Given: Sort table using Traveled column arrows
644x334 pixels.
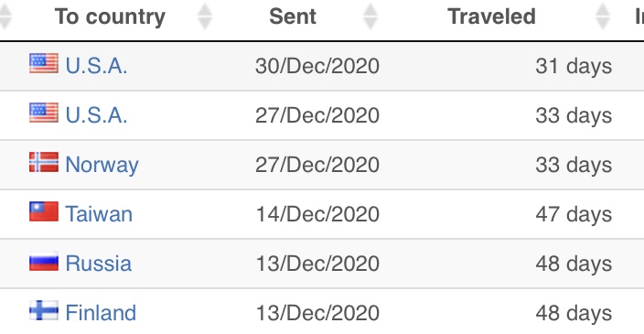Looking at the screenshot, I should point(603,16).
